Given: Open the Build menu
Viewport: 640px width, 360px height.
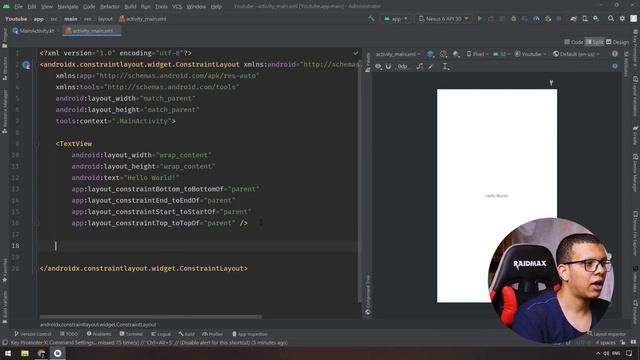Looking at the screenshot, I should pyautogui.click(x=130, y=7).
